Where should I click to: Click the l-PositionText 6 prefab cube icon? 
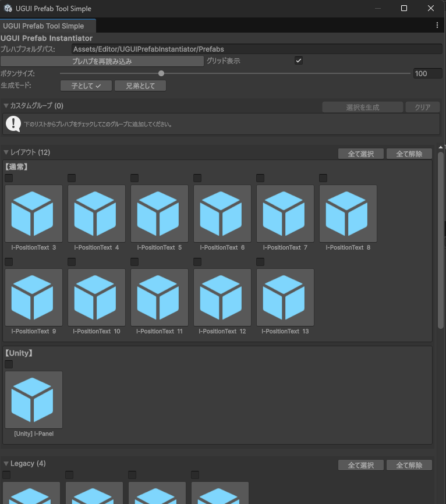(222, 214)
